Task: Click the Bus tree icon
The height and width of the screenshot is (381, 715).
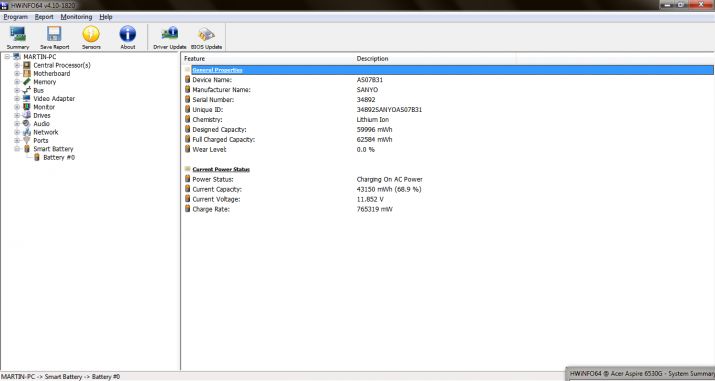Action: click(26, 90)
